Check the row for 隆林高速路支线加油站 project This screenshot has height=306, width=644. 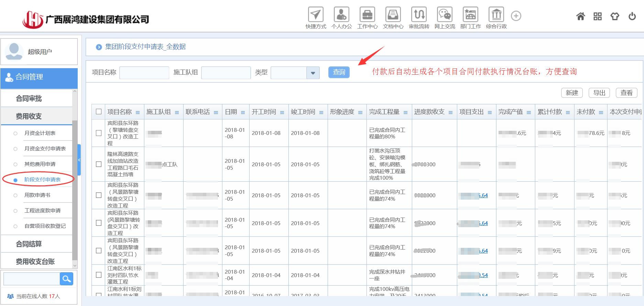coord(99,164)
